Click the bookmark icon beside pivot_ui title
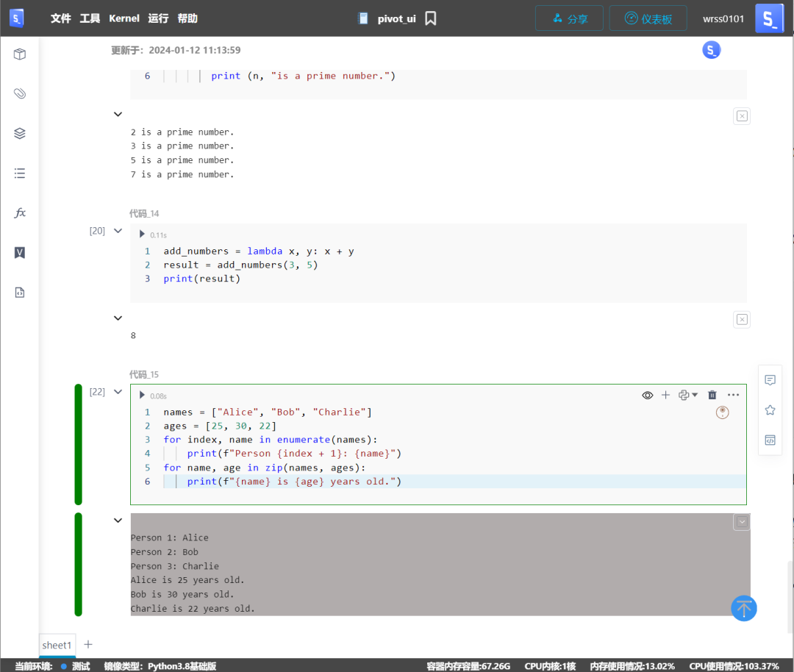Viewport: 794px width, 672px height. click(x=431, y=18)
